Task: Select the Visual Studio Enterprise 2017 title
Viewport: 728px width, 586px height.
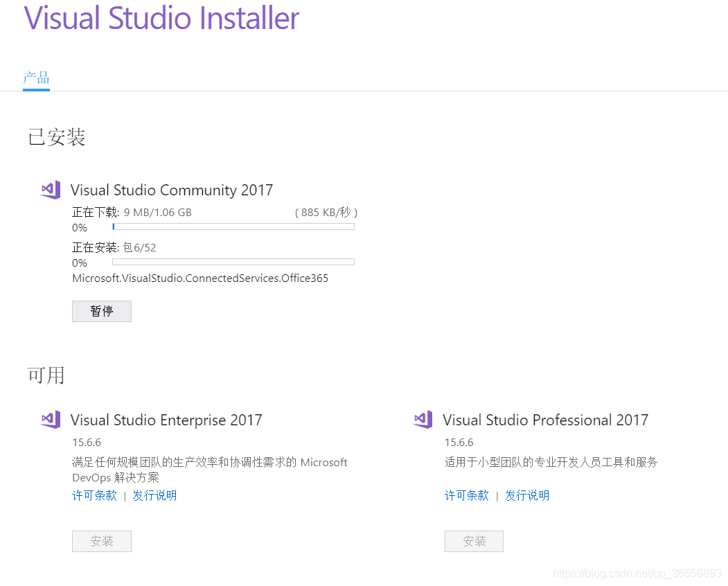Action: click(x=166, y=420)
